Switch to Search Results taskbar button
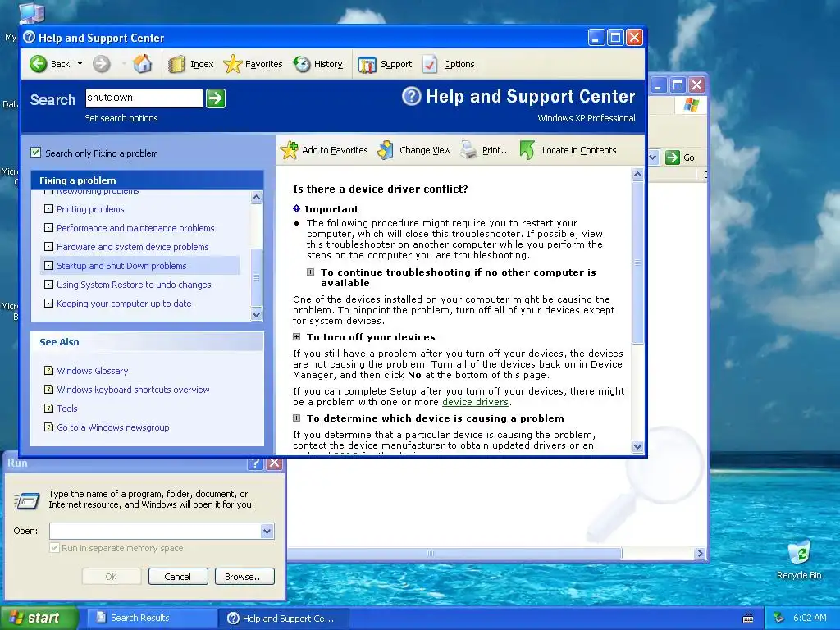The width and height of the screenshot is (840, 630). (x=152, y=618)
